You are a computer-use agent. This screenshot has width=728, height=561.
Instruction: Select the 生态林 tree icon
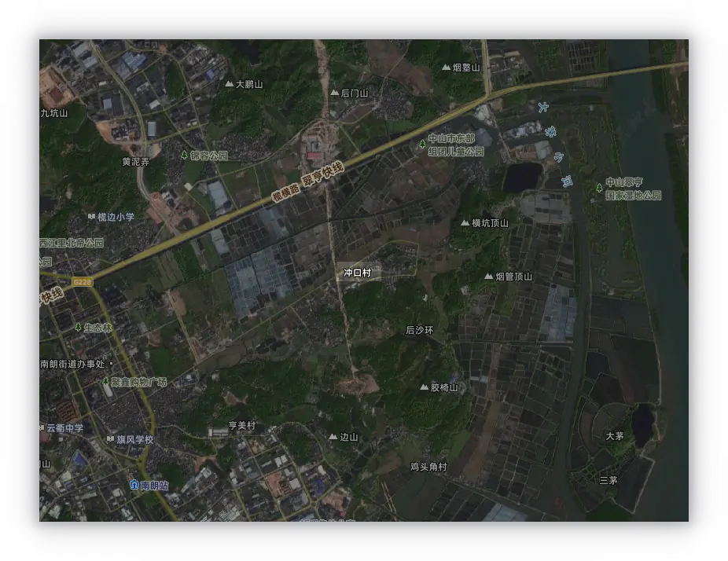78,328
